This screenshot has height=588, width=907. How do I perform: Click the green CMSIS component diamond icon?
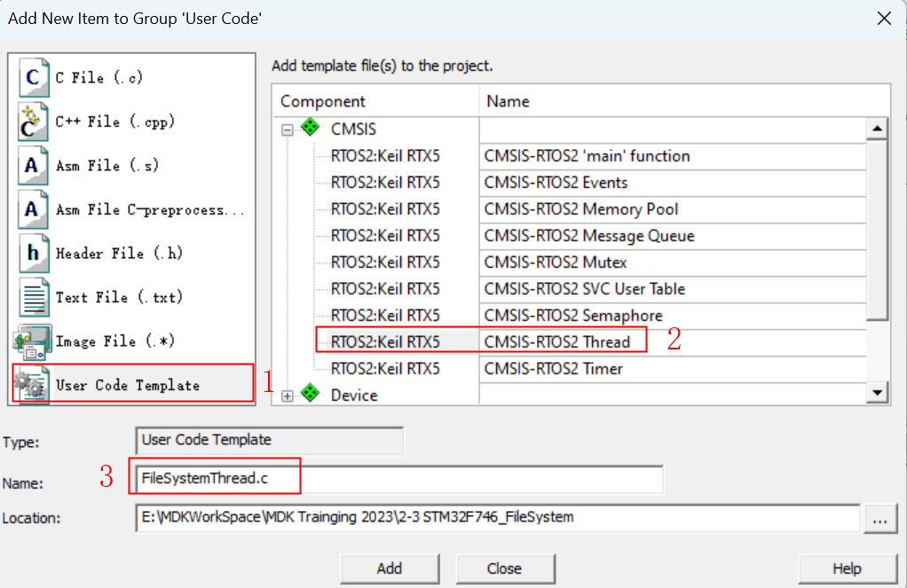pyautogui.click(x=310, y=129)
